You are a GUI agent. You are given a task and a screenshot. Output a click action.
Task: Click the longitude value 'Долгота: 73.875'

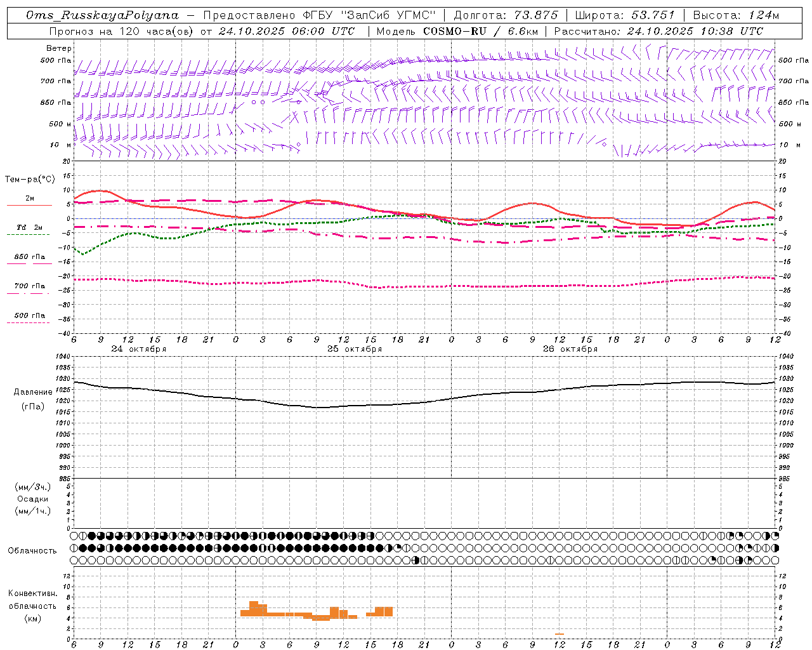pyautogui.click(x=506, y=15)
